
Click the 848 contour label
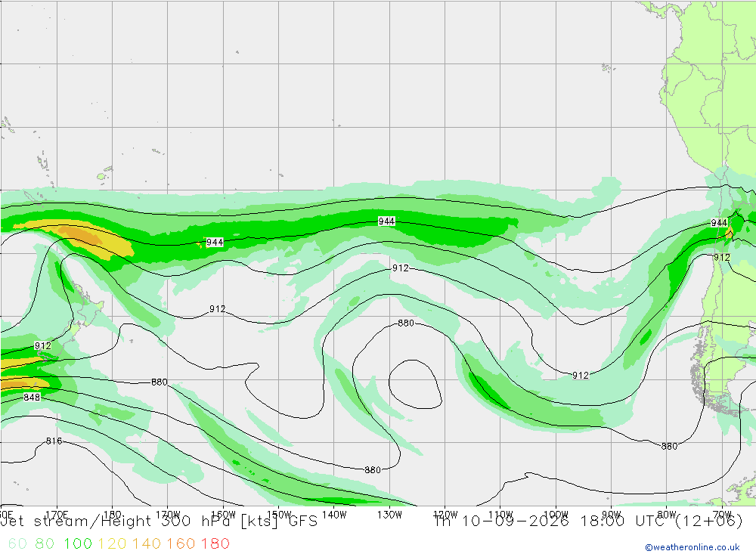pyautogui.click(x=32, y=398)
